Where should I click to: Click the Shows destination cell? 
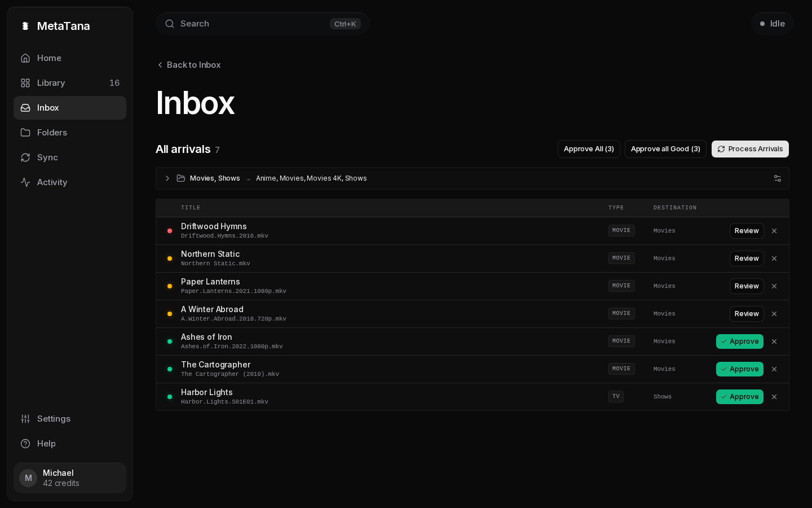pos(663,397)
